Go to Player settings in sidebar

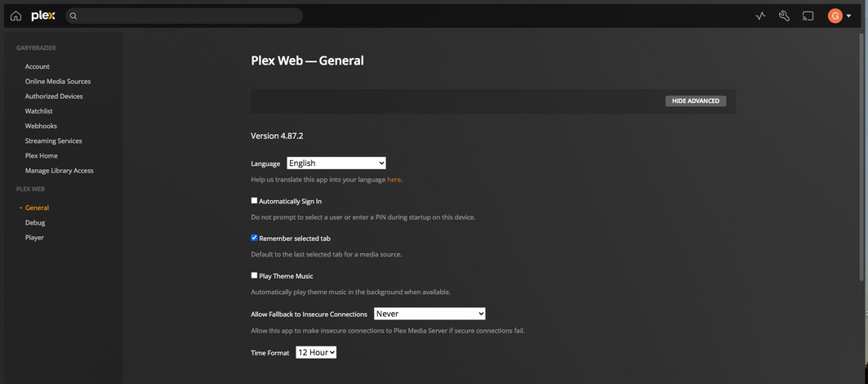pos(34,237)
